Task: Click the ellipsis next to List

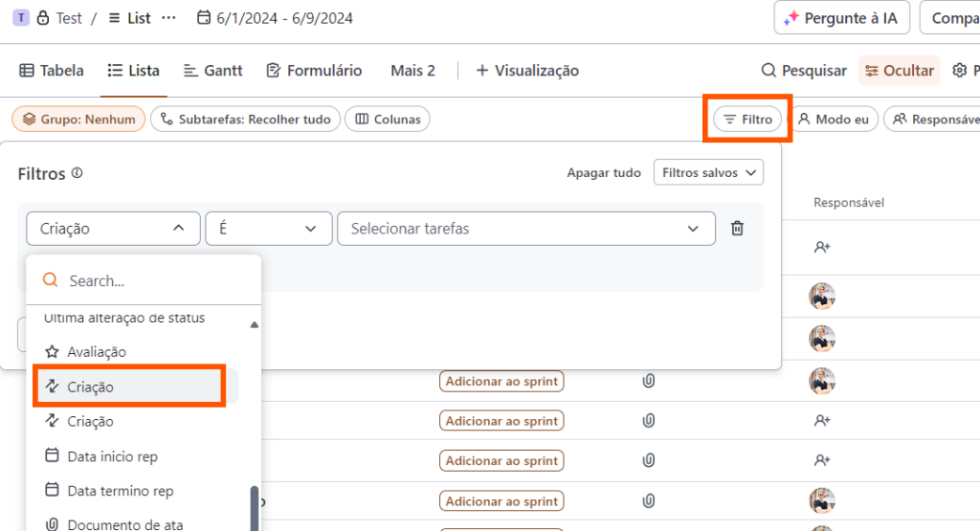Action: coord(168,17)
